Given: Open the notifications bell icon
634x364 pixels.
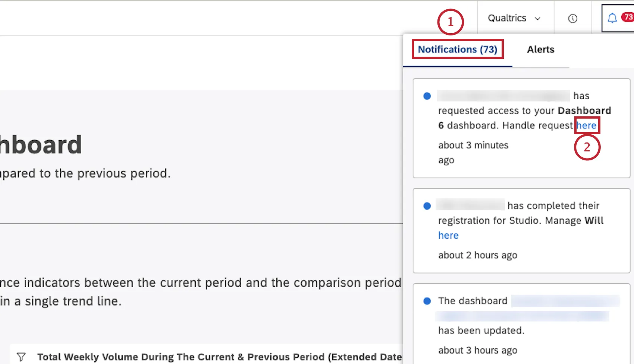Looking at the screenshot, I should 612,18.
